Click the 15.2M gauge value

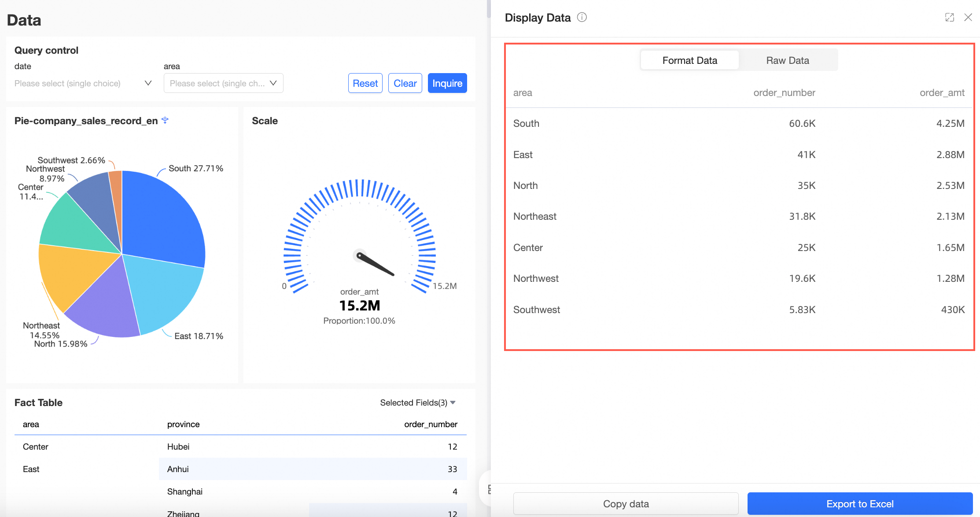360,305
